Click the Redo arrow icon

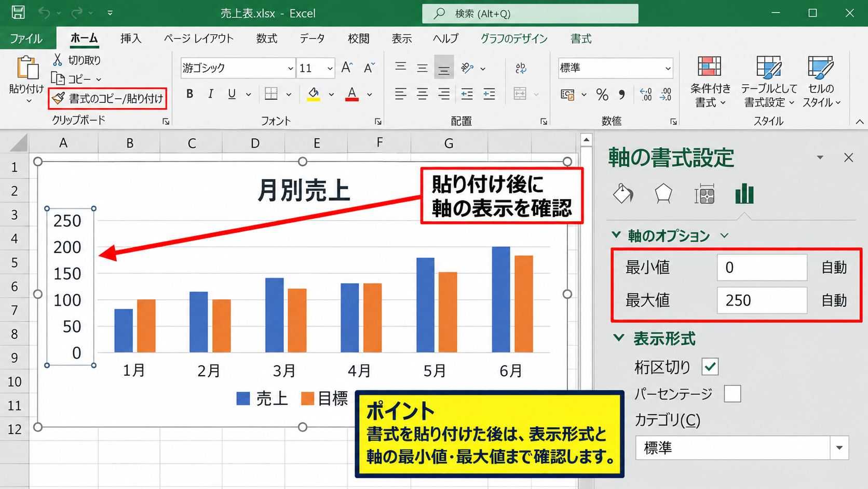(x=77, y=12)
